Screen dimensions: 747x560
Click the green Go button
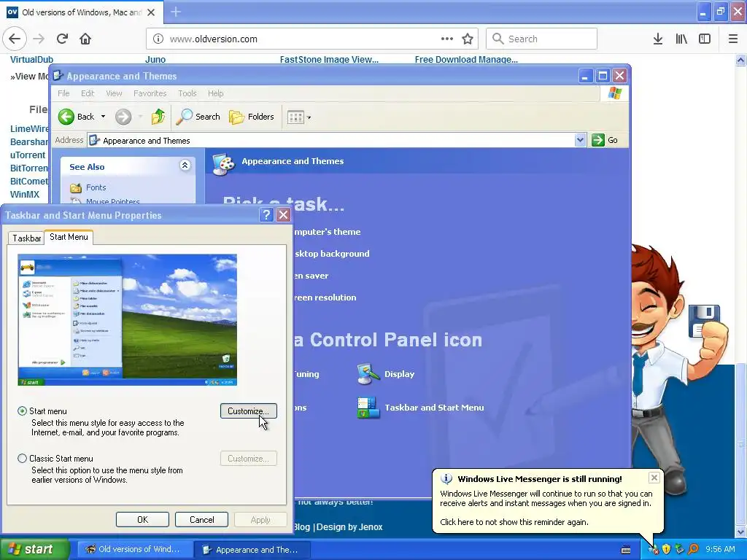[x=605, y=140]
